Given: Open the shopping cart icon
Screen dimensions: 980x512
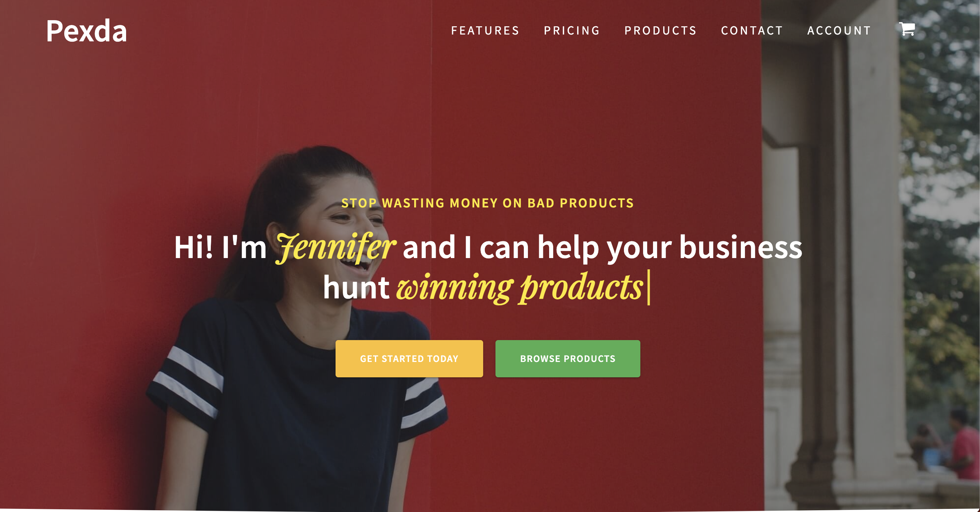Looking at the screenshot, I should (907, 29).
